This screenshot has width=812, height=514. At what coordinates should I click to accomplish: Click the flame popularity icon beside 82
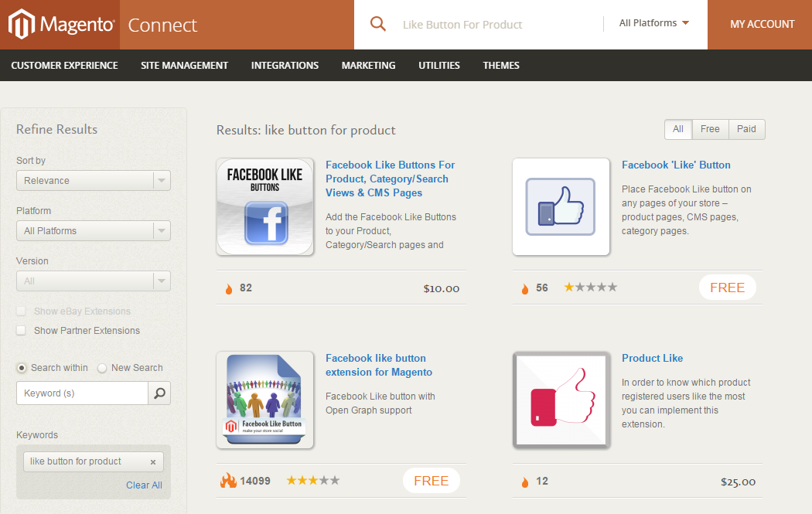229,289
